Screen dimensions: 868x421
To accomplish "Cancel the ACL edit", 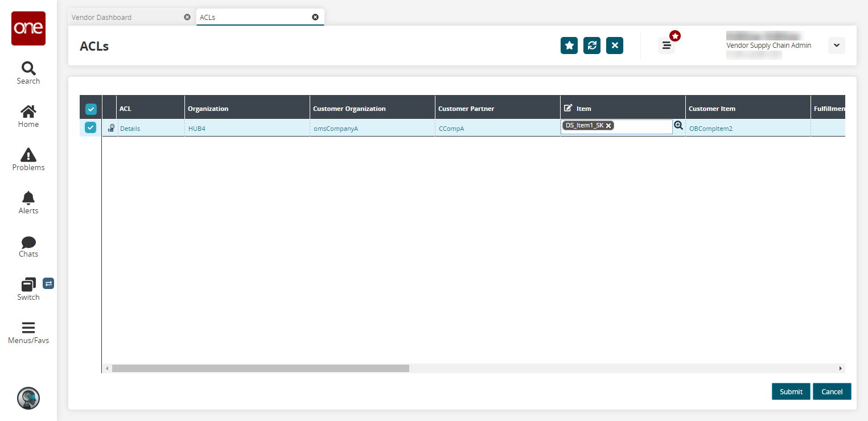I will pos(832,391).
